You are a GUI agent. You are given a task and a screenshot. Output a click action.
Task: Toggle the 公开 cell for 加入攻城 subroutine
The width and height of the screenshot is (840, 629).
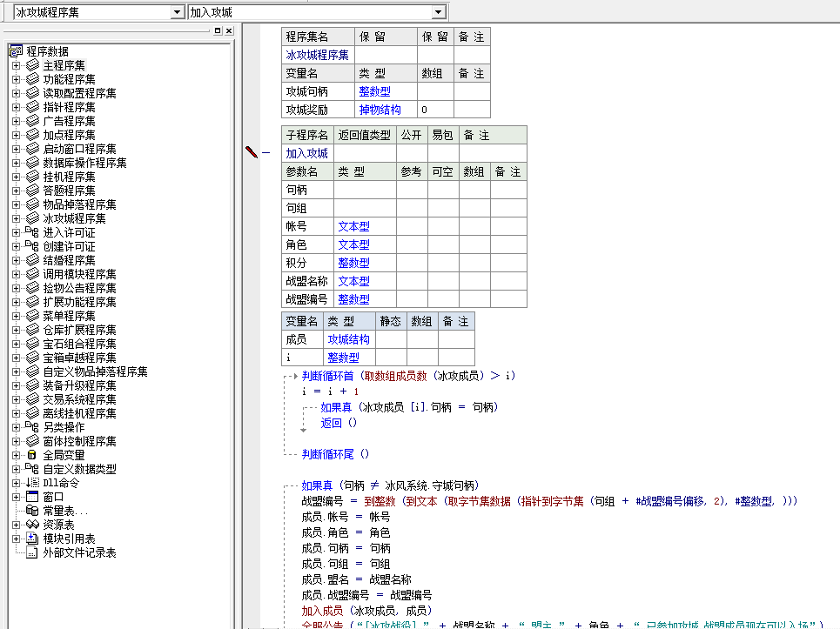click(412, 153)
